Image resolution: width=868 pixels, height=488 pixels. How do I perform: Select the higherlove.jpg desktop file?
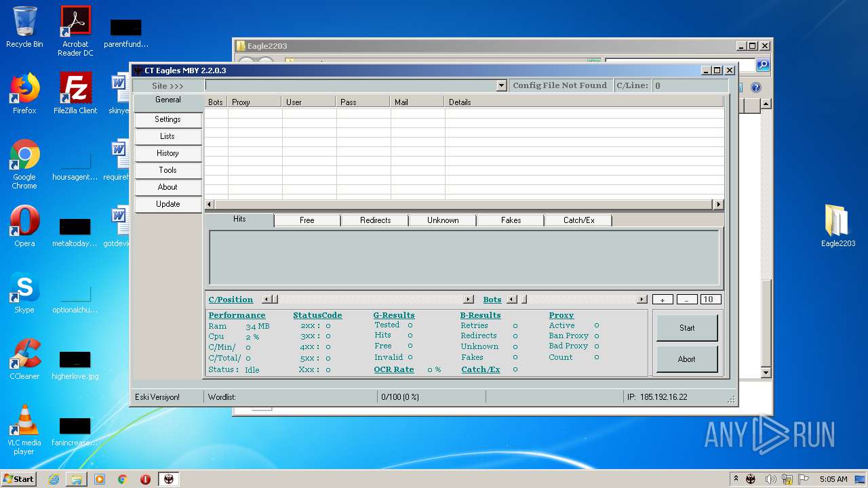[75, 365]
